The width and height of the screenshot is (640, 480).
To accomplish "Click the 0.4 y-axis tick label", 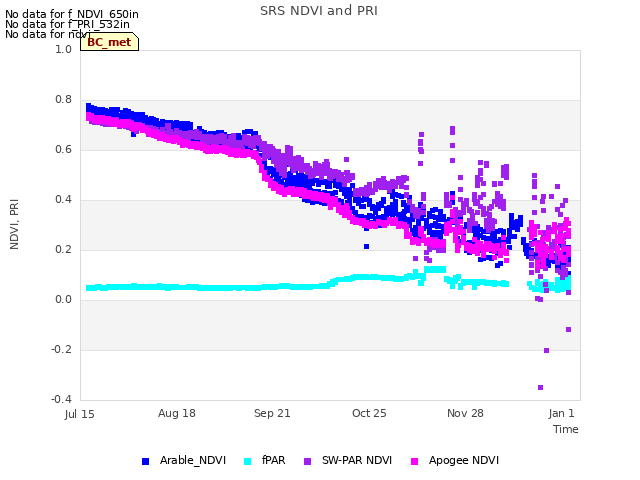I will pyautogui.click(x=63, y=200).
